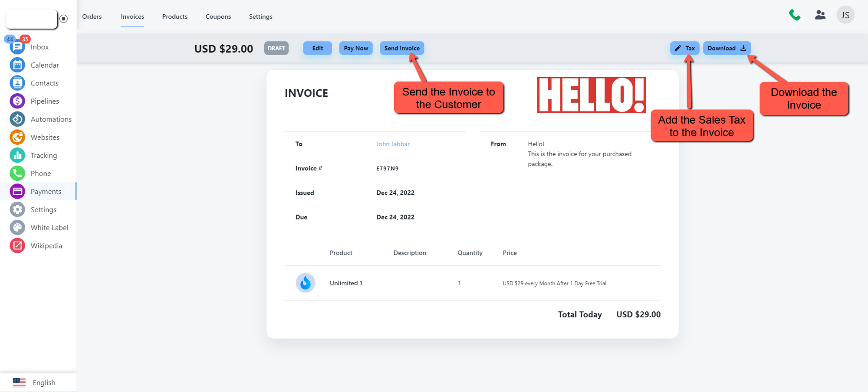Open the John Jabbar customer link
Screen dimensions: 868x392
(x=393, y=144)
